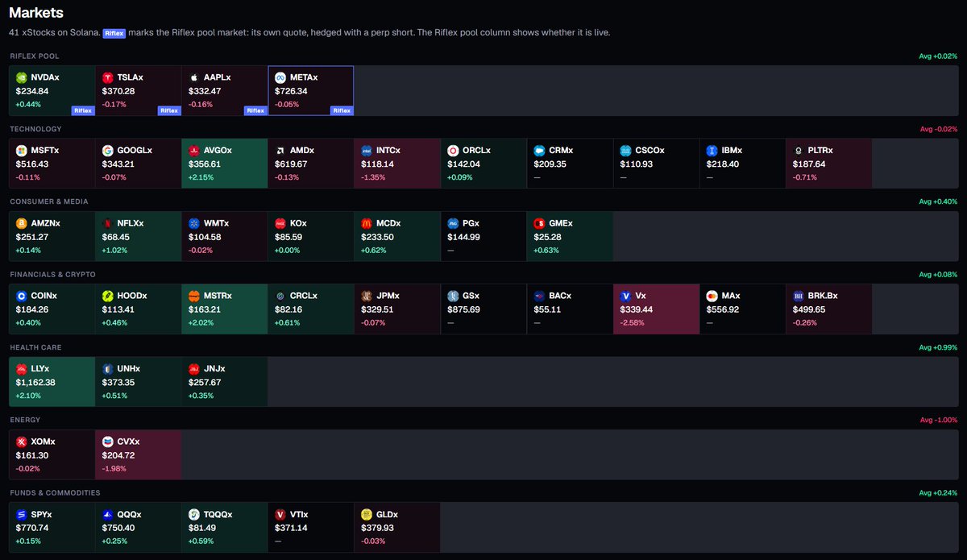Click the QQQx price $750.40
The image size is (967, 560).
coord(118,528)
